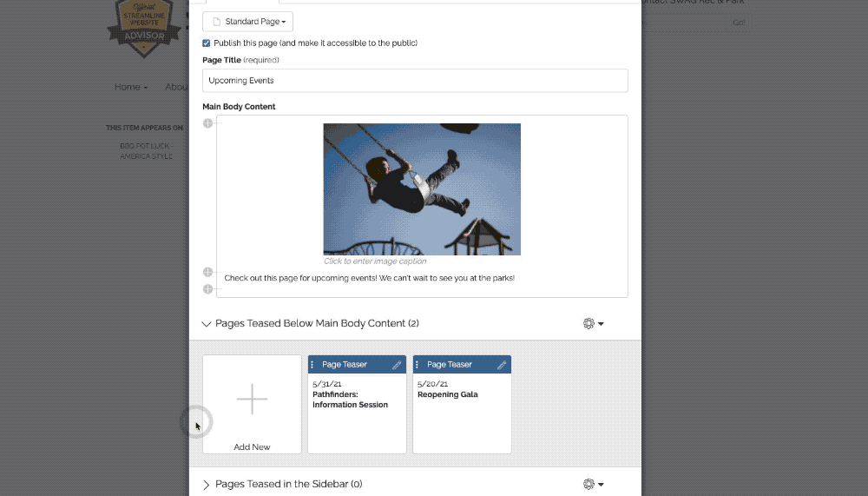The image size is (868, 496).
Task: Click drag handle dots on Pathfinders teaser
Action: click(x=312, y=365)
